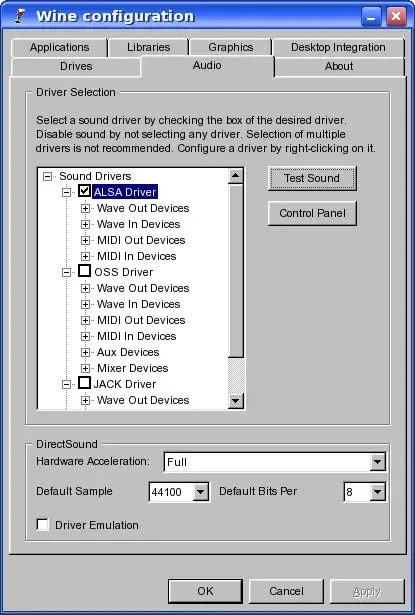Select Mixer Devices in the tree
415x615 pixels.
pyautogui.click(x=133, y=368)
